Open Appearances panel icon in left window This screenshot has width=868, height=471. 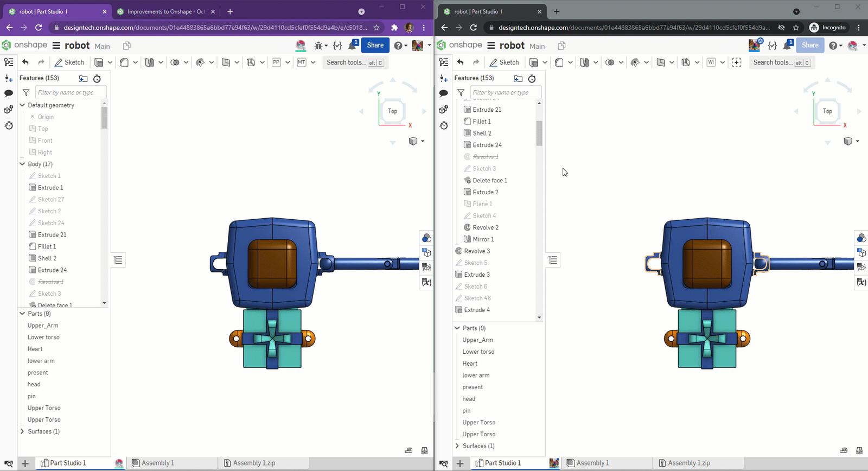(x=426, y=238)
